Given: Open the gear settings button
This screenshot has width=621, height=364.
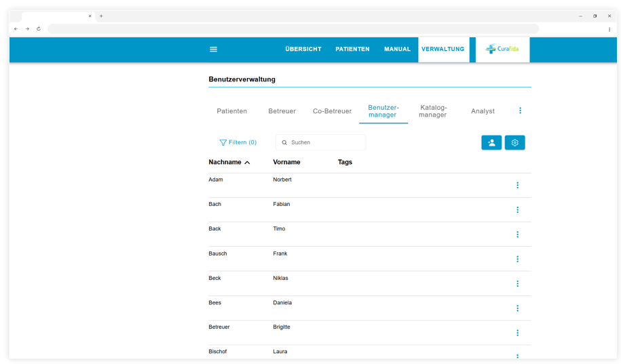Looking at the screenshot, I should tap(515, 143).
